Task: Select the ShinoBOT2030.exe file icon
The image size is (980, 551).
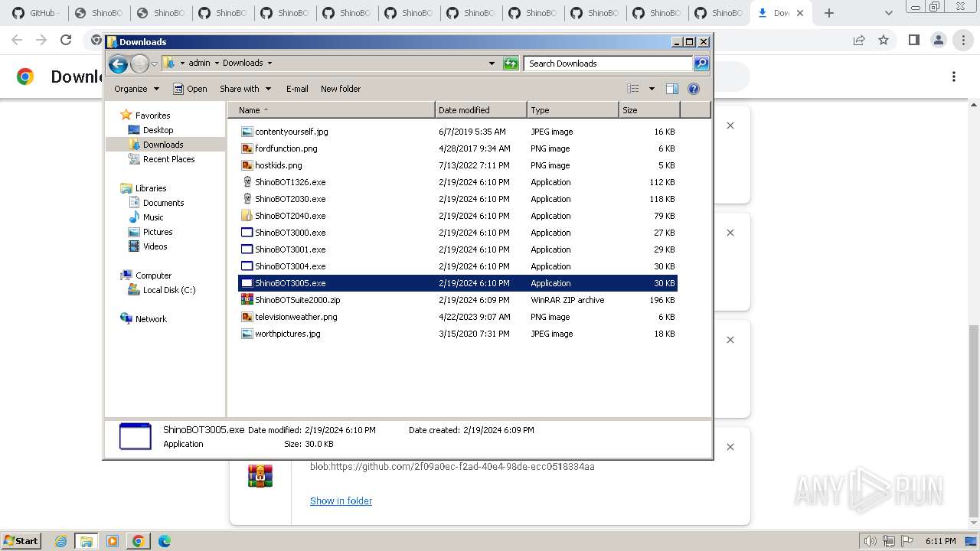Action: click(247, 199)
